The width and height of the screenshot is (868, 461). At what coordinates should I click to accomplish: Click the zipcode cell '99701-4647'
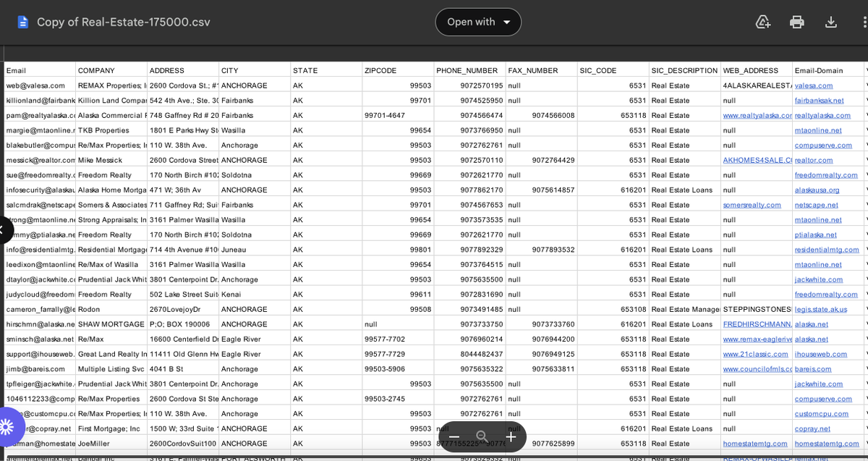click(x=398, y=115)
